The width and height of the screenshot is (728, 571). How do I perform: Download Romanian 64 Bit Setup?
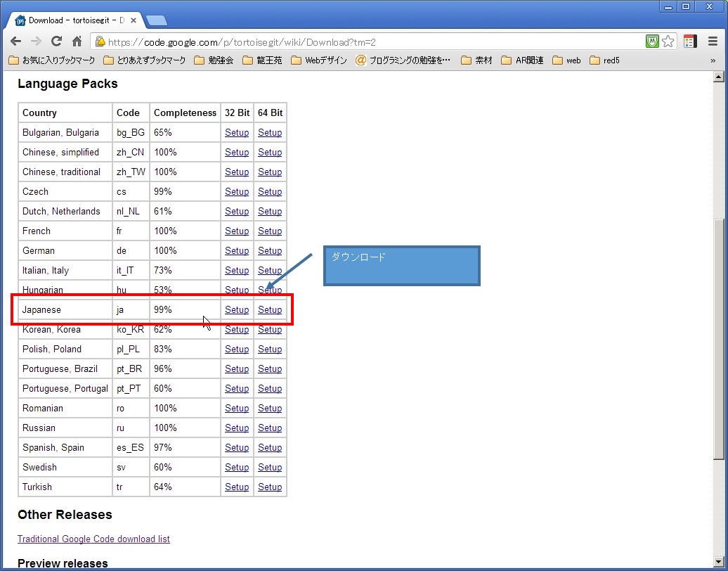coord(270,409)
